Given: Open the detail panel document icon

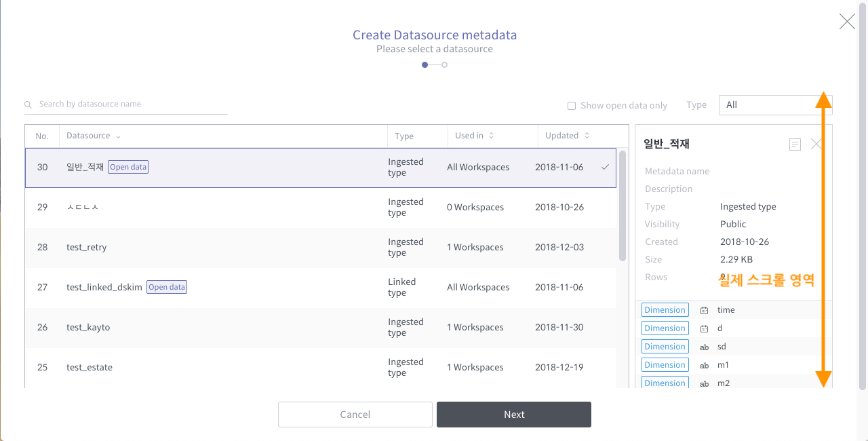Looking at the screenshot, I should click(x=795, y=144).
